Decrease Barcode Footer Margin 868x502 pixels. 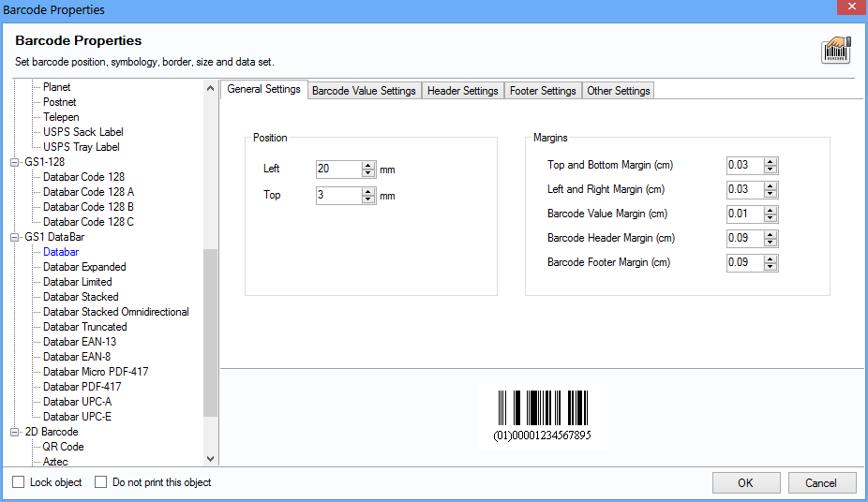tap(771, 267)
